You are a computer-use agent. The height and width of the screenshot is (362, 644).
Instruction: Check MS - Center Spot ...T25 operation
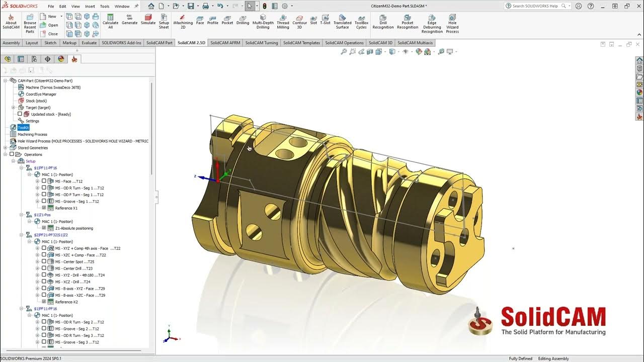tap(44, 261)
